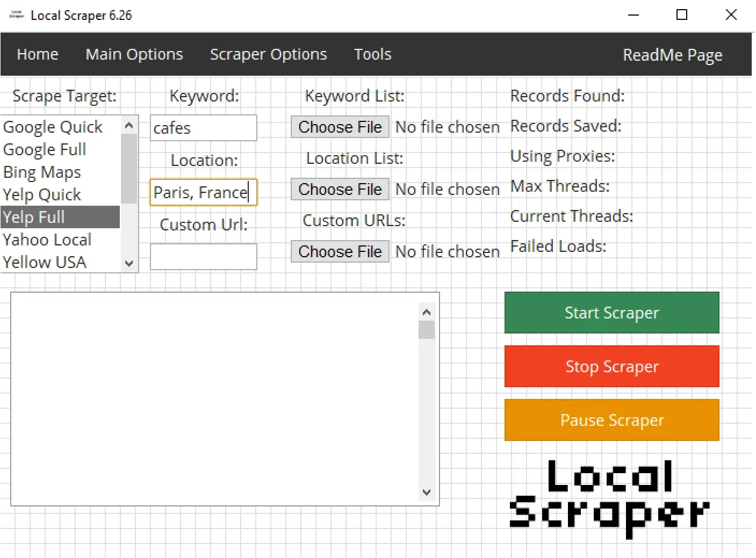Click the Local Scraper pixel logo
756x558 pixels.
(609, 498)
